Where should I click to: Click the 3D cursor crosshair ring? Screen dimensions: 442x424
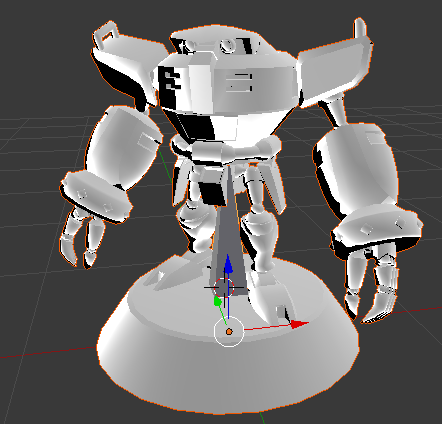(x=224, y=287)
